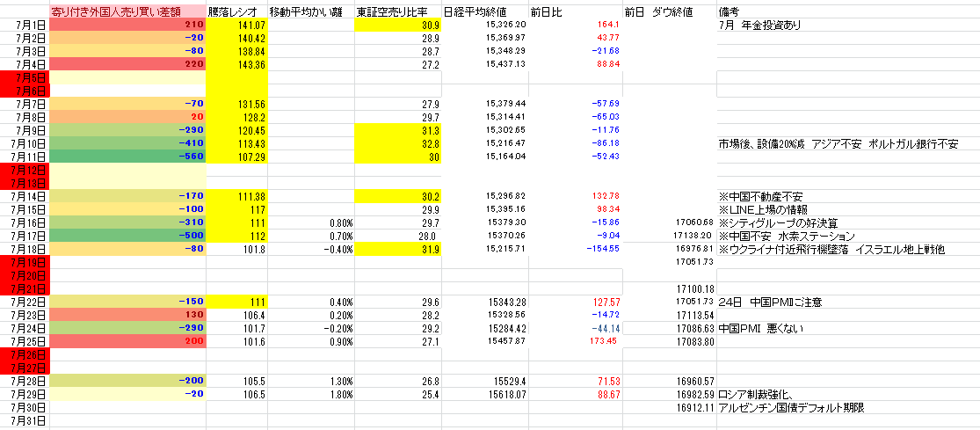Click the 東証空売り比率 column header
This screenshot has height=430, width=980.
click(397, 12)
